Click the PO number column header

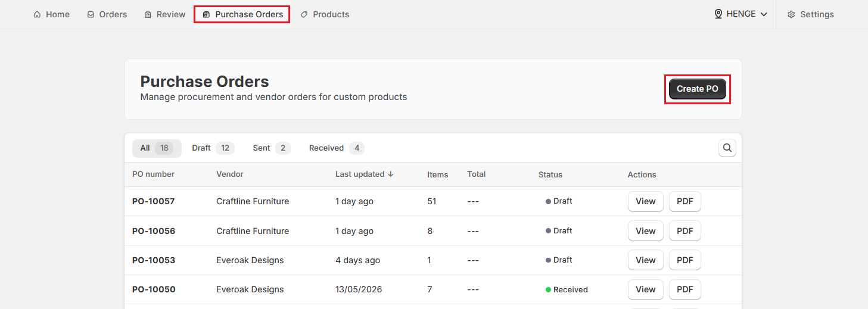(154, 174)
